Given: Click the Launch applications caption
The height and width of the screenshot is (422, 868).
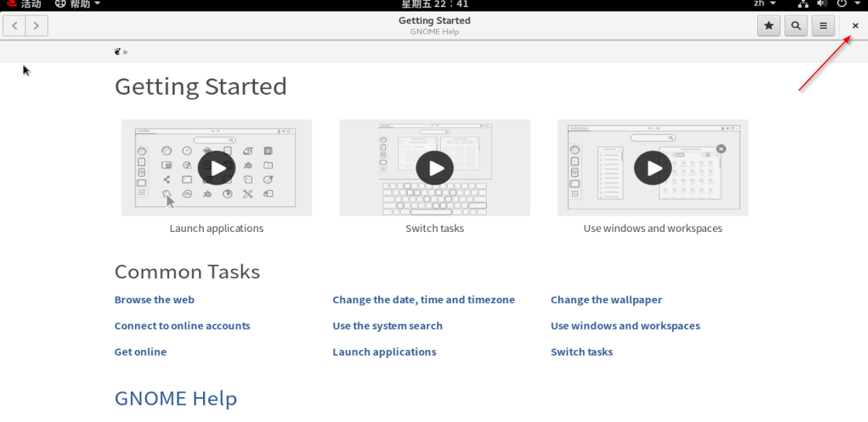Looking at the screenshot, I should click(216, 228).
